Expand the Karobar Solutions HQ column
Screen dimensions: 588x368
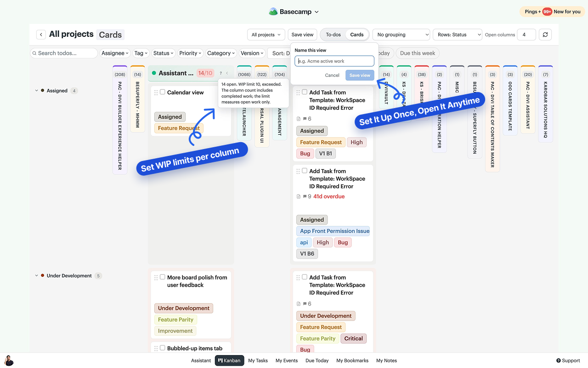(545, 103)
